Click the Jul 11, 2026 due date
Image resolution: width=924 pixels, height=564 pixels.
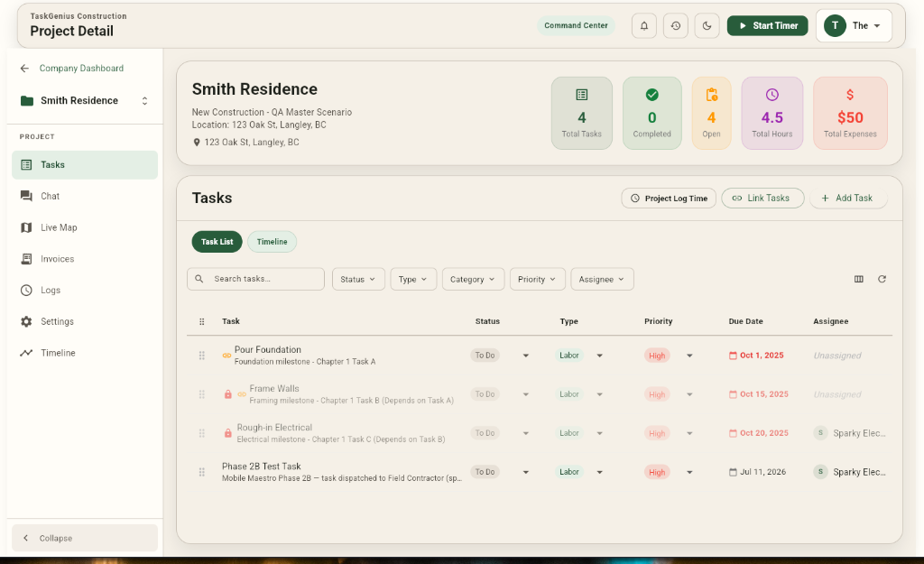(x=757, y=472)
